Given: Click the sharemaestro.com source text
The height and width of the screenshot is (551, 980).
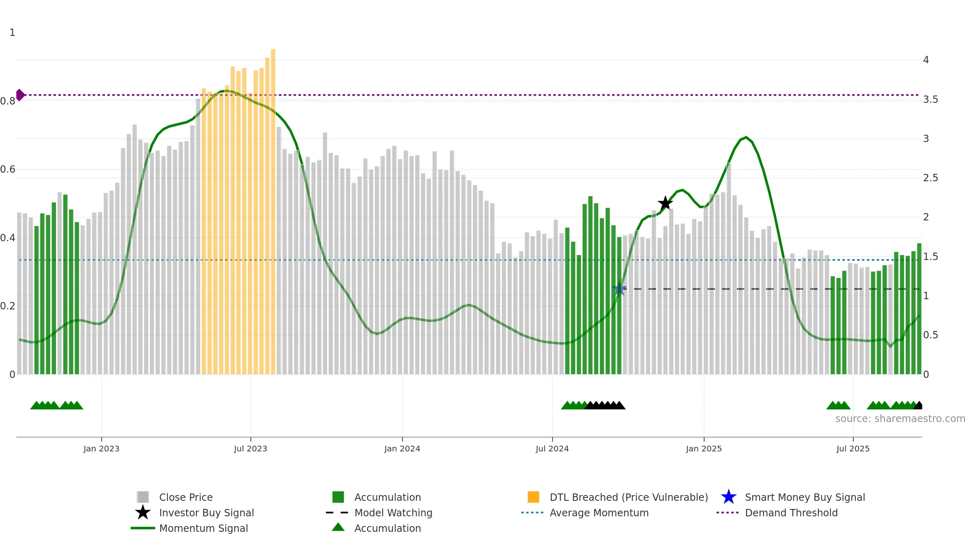Looking at the screenshot, I should pyautogui.click(x=900, y=419).
